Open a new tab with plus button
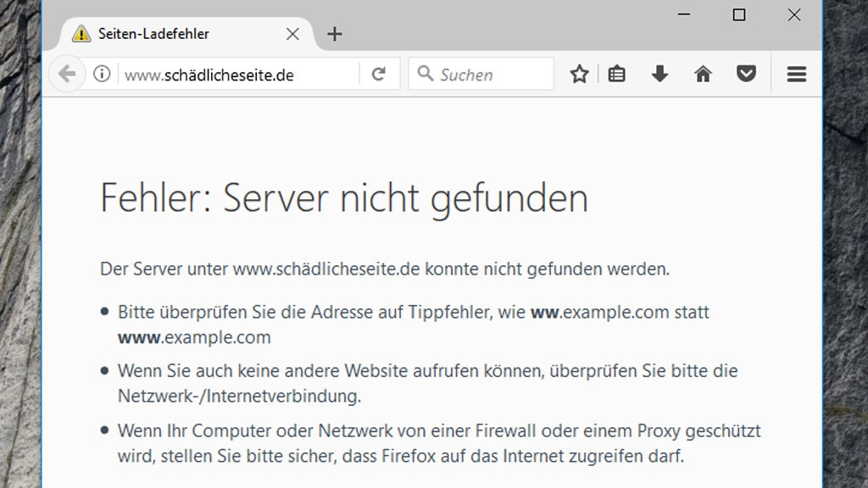This screenshot has height=488, width=868. coord(334,34)
